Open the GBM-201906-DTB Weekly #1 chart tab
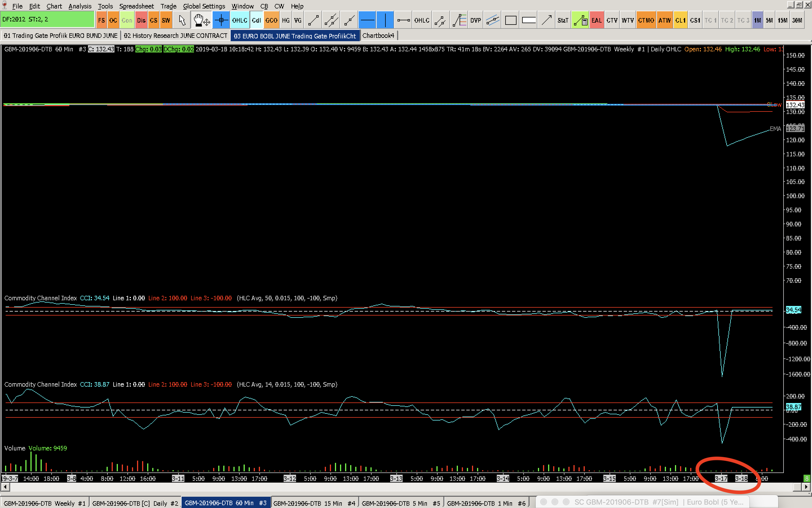812x508 pixels. (45, 503)
